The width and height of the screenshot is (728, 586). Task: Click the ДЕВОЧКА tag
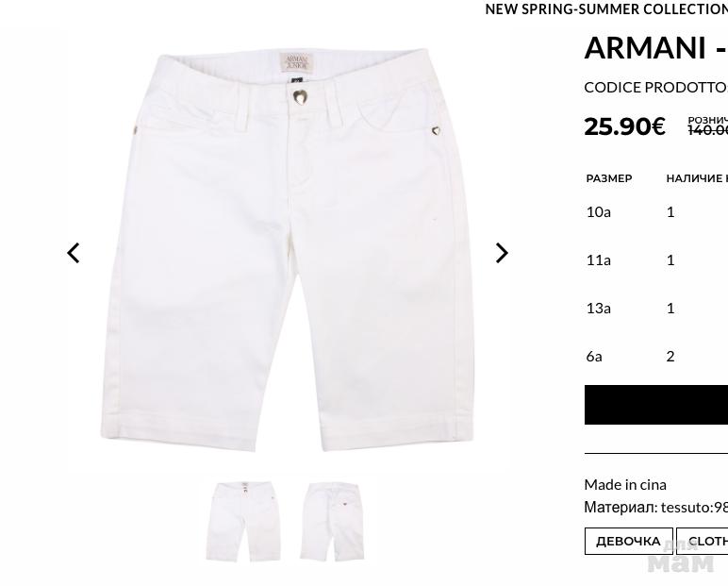pos(628,541)
